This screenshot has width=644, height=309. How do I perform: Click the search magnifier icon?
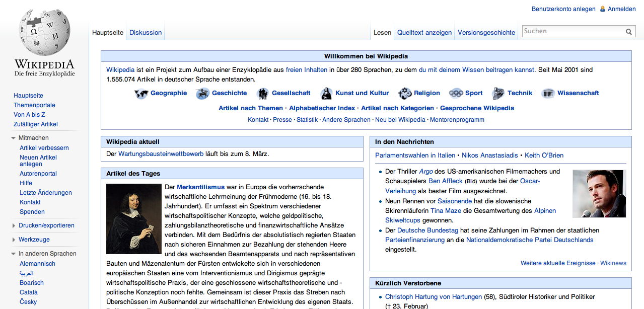click(629, 32)
